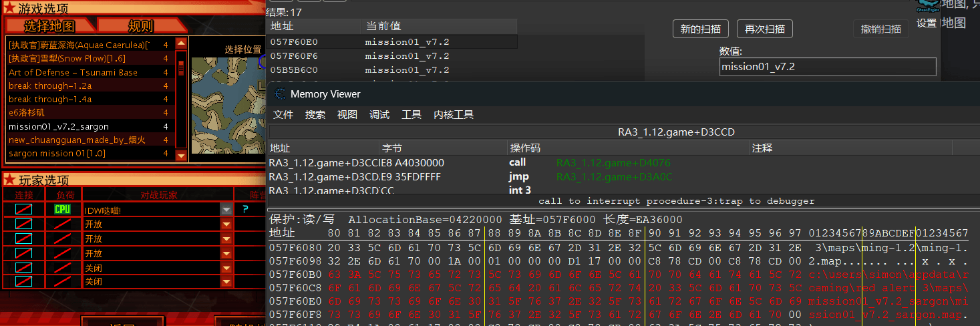This screenshot has height=326, width=980.
Task: Select map break through-1.4a
Action: (89, 99)
